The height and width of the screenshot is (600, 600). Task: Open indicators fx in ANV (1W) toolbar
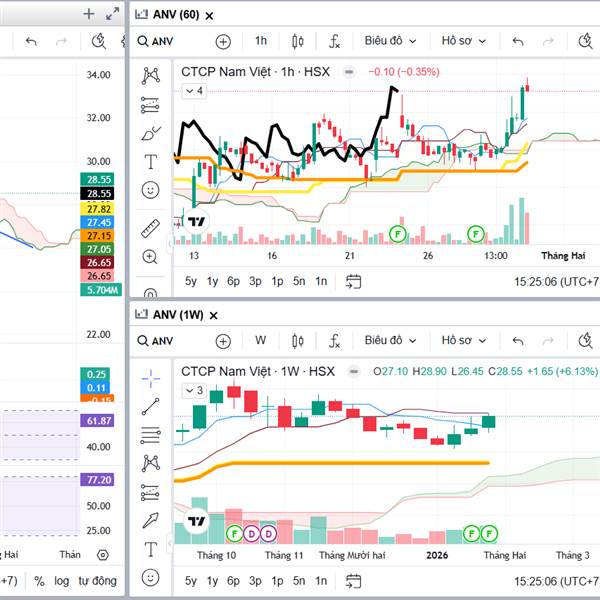pos(334,341)
